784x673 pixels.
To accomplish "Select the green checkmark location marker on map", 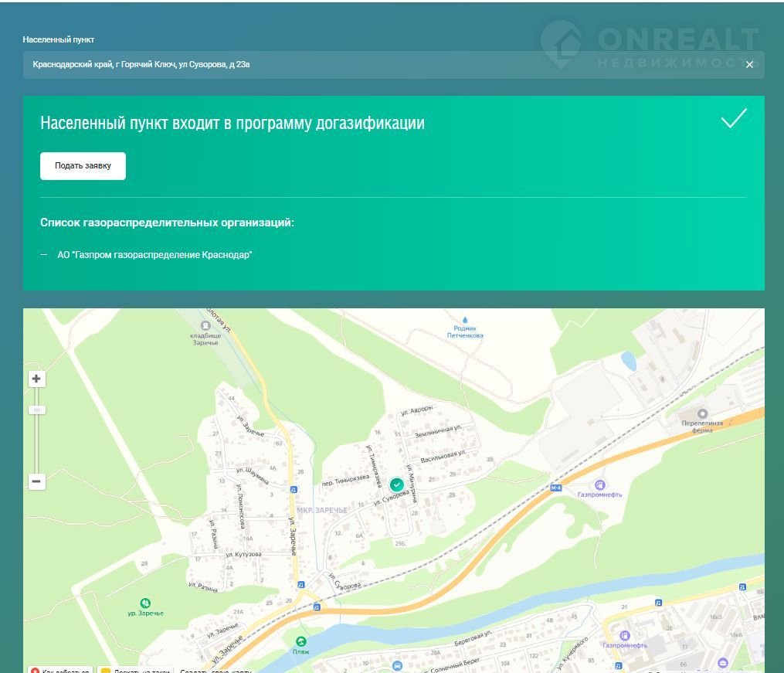I will [x=396, y=484].
